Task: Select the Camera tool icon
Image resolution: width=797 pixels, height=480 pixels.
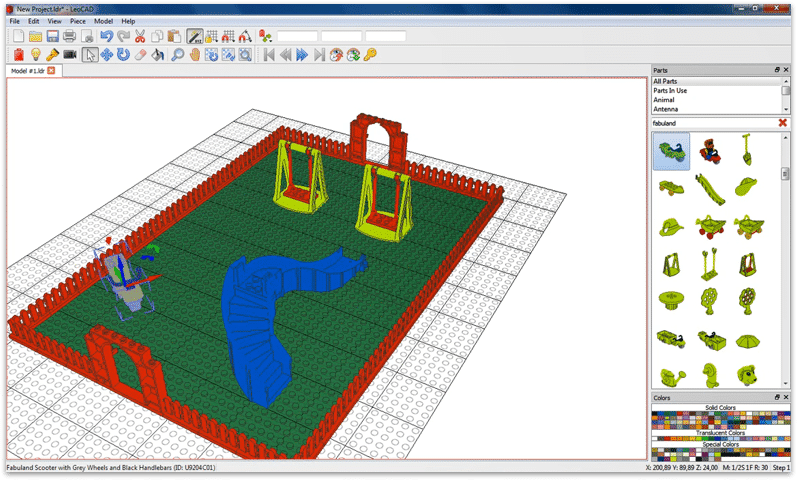Action: (x=70, y=54)
